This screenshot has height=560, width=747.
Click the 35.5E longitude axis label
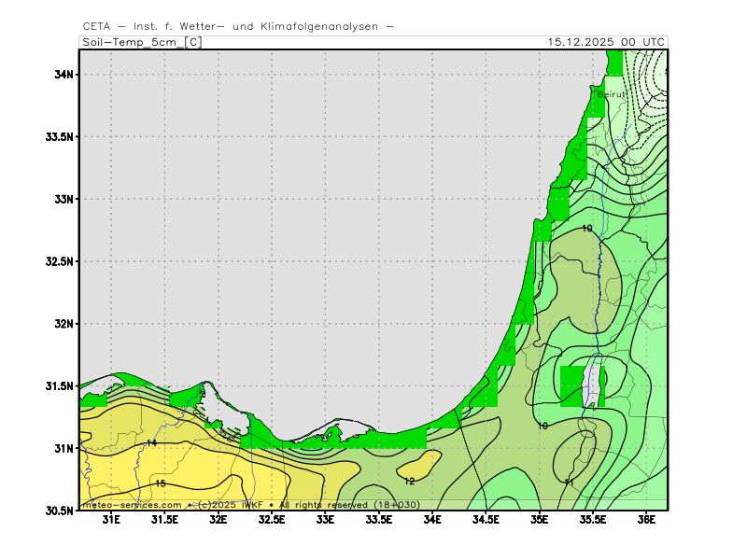[593, 520]
